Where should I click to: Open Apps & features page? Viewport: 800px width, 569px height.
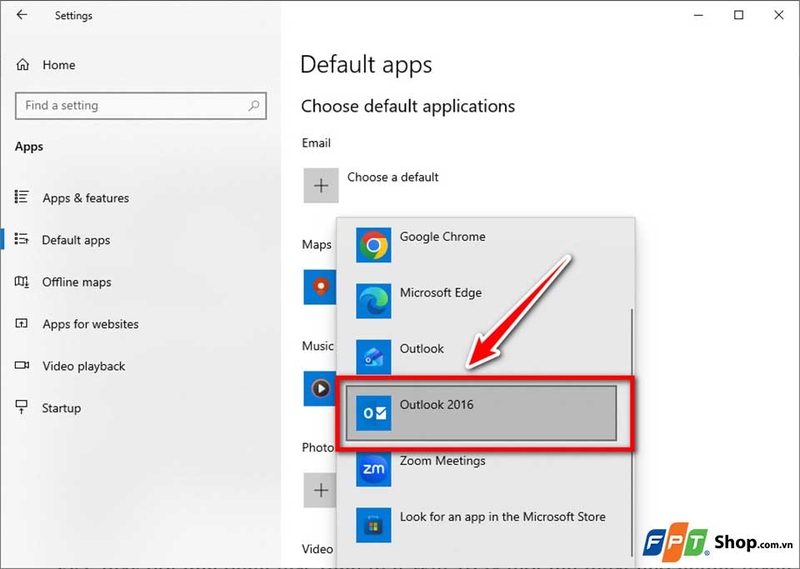coord(86,198)
